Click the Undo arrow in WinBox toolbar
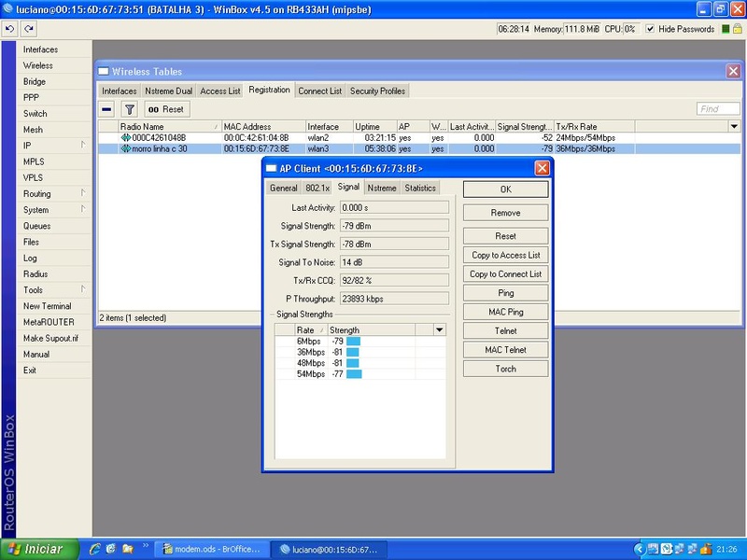This screenshot has width=747, height=560. pyautogui.click(x=9, y=29)
